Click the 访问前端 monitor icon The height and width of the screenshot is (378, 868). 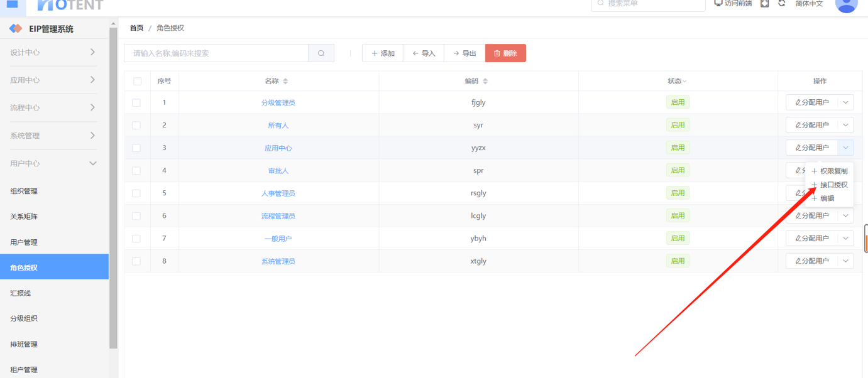click(x=718, y=4)
